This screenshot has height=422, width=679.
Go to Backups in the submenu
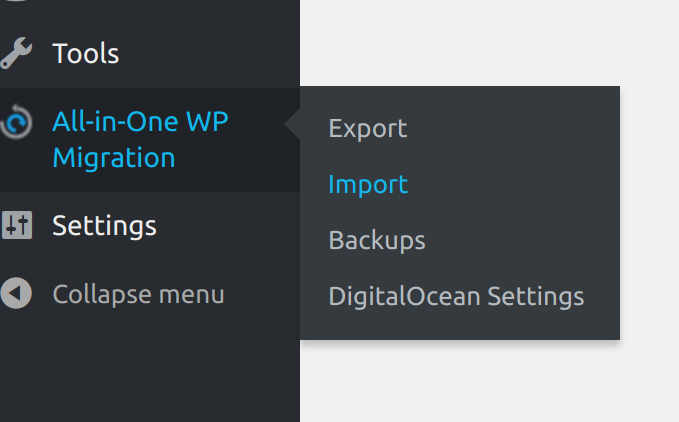377,240
